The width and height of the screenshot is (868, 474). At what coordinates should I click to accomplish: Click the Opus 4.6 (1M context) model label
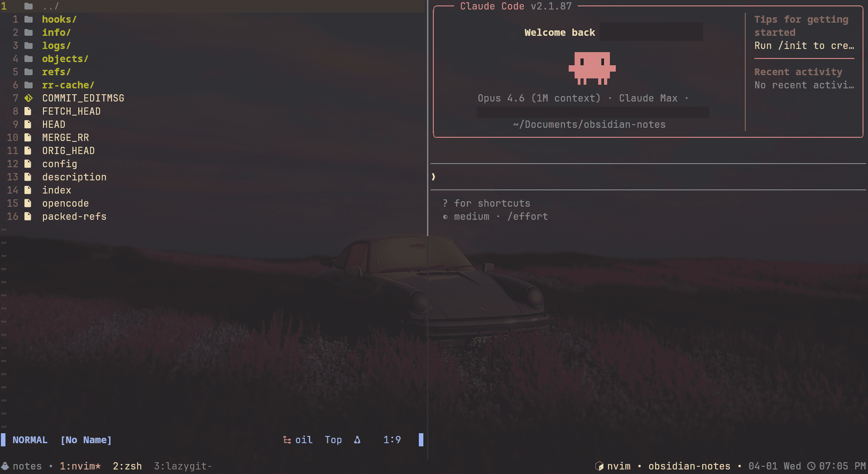pos(539,98)
